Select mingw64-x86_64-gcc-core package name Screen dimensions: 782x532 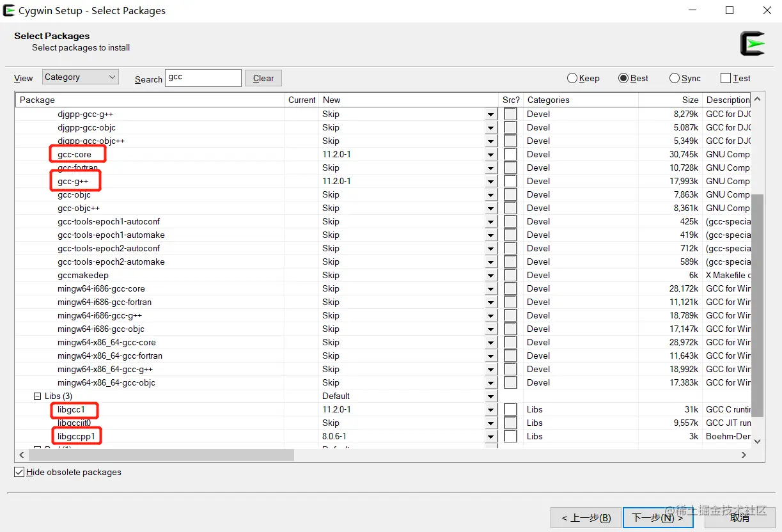coord(107,342)
